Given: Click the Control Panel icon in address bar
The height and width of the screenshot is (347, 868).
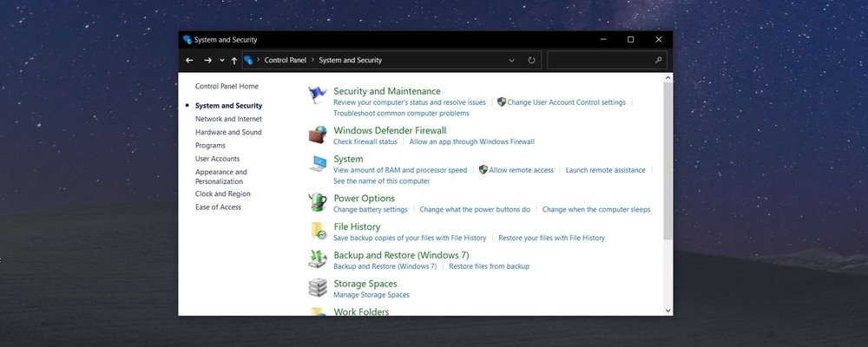Looking at the screenshot, I should [x=248, y=60].
